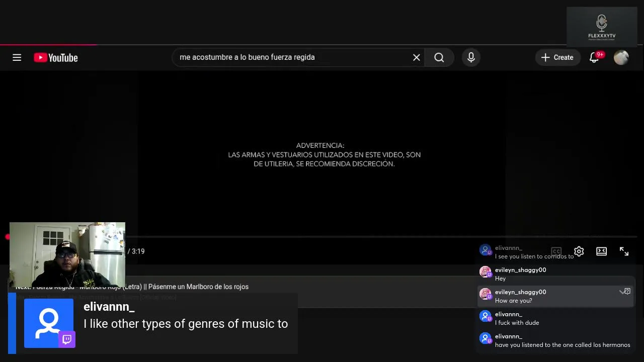
Task: Click elivannn_ avatar in chat alert
Action: 49,323
